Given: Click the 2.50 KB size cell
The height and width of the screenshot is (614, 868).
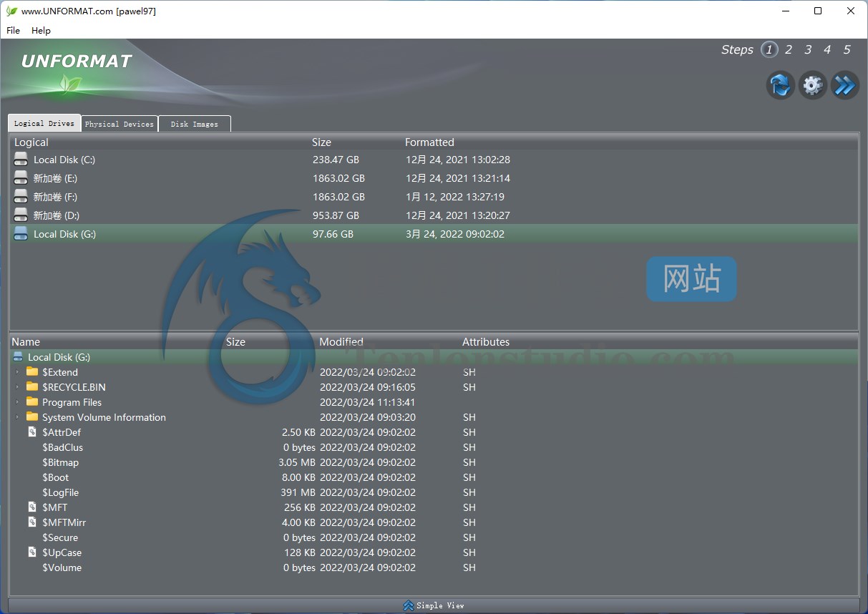Looking at the screenshot, I should point(298,432).
